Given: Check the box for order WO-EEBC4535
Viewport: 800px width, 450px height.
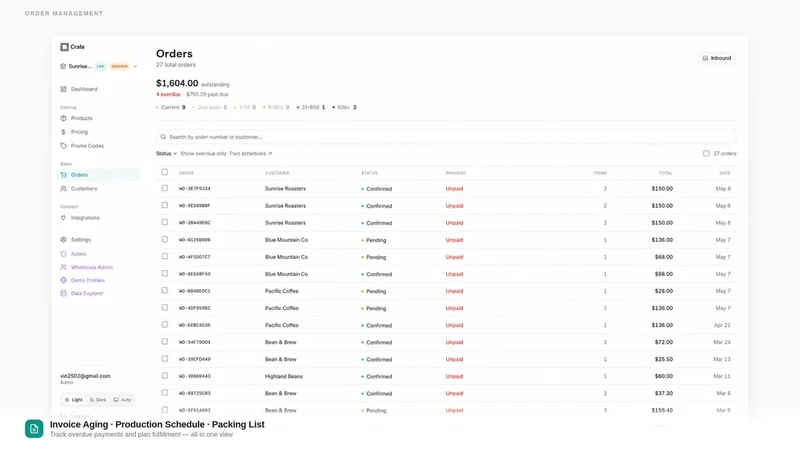Looking at the screenshot, I should click(x=165, y=324).
